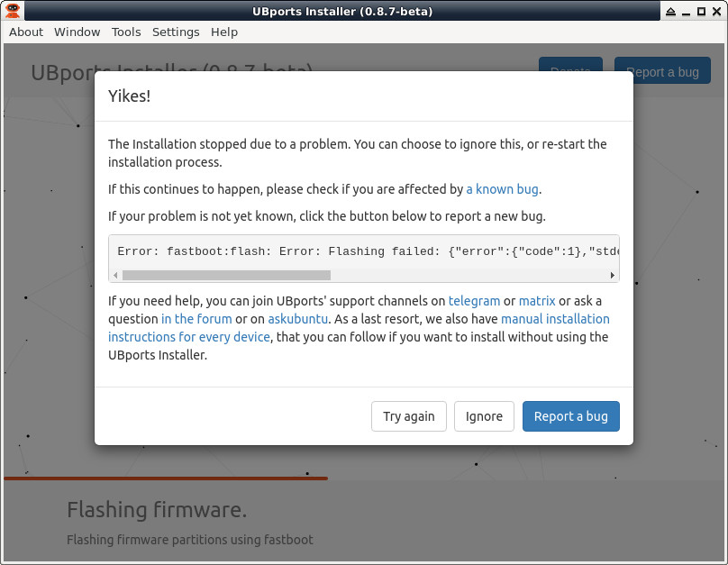Click Report a bug in the dialog
Screen dimensions: 728x565
coord(570,416)
